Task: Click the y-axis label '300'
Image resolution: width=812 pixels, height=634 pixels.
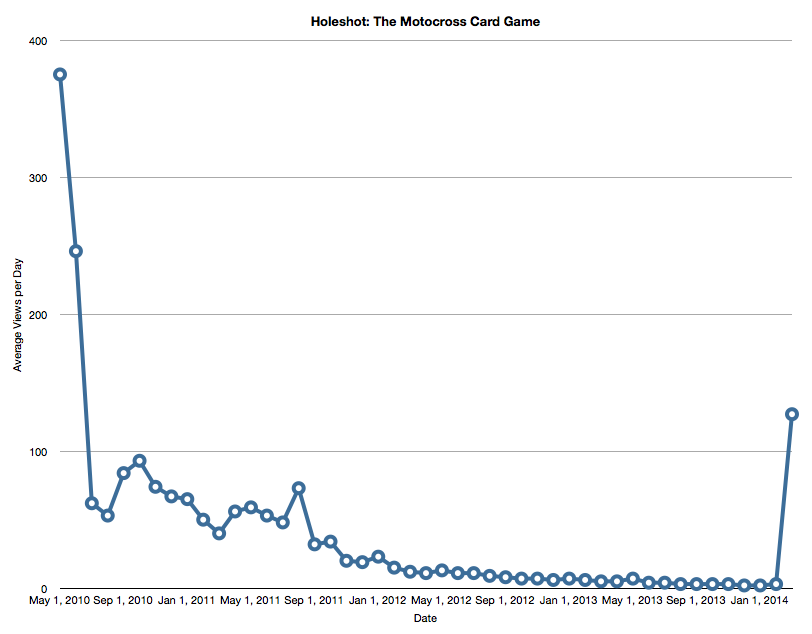Action: 37,178
